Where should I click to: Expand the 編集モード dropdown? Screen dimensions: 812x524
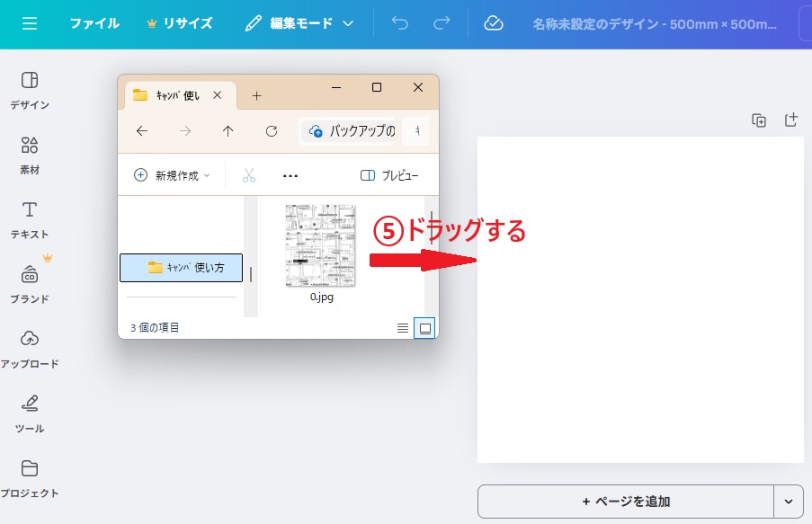pos(299,23)
